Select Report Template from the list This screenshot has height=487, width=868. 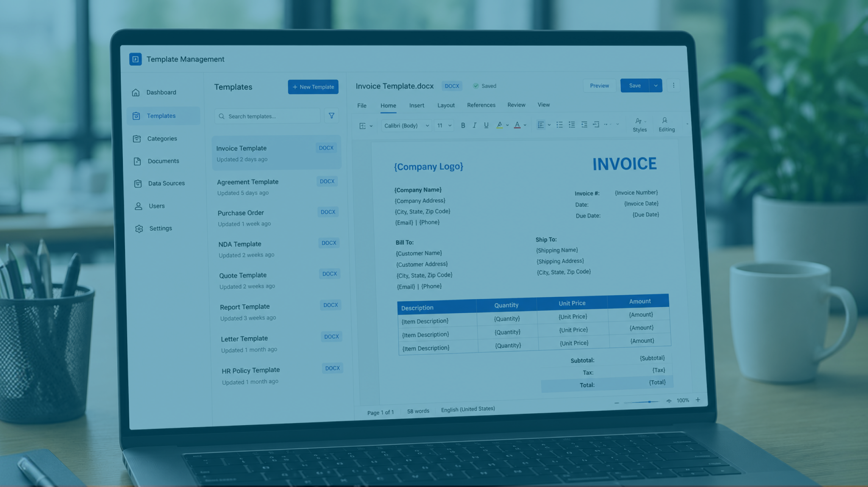(281, 312)
